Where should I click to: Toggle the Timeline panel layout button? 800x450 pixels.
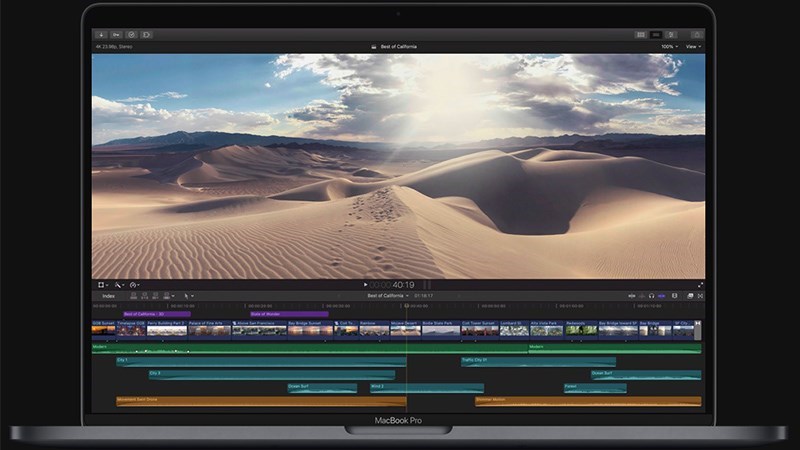pos(656,35)
